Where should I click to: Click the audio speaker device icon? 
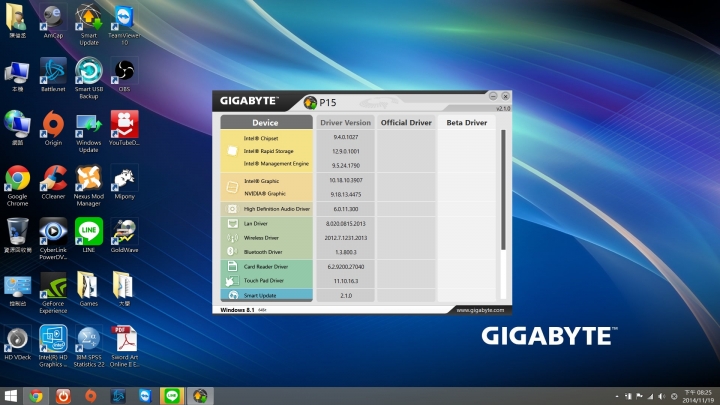tap(232, 209)
